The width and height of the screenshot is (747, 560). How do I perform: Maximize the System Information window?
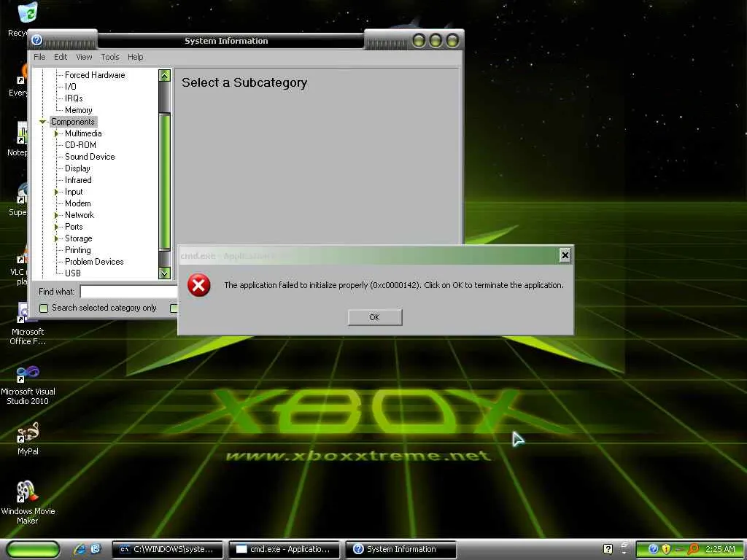pyautogui.click(x=436, y=41)
